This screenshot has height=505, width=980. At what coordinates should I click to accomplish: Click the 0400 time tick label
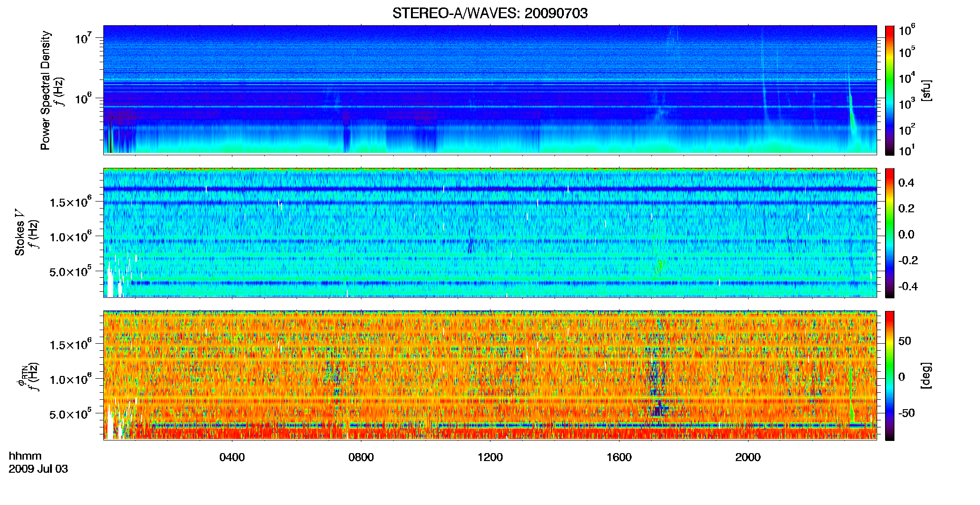coord(232,457)
